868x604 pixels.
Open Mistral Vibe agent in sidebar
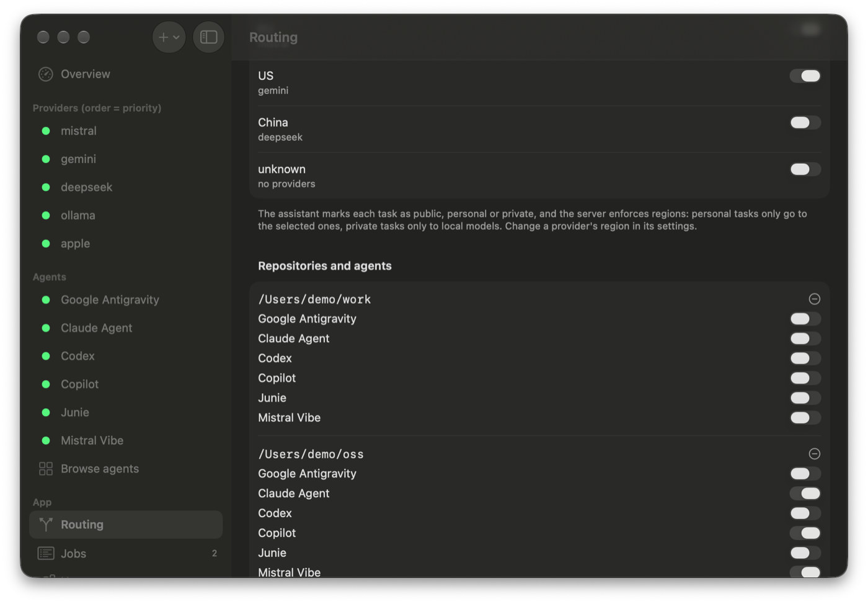point(126,441)
